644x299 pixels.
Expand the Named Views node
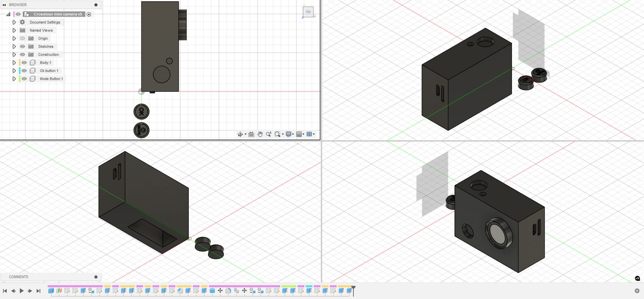tap(14, 30)
